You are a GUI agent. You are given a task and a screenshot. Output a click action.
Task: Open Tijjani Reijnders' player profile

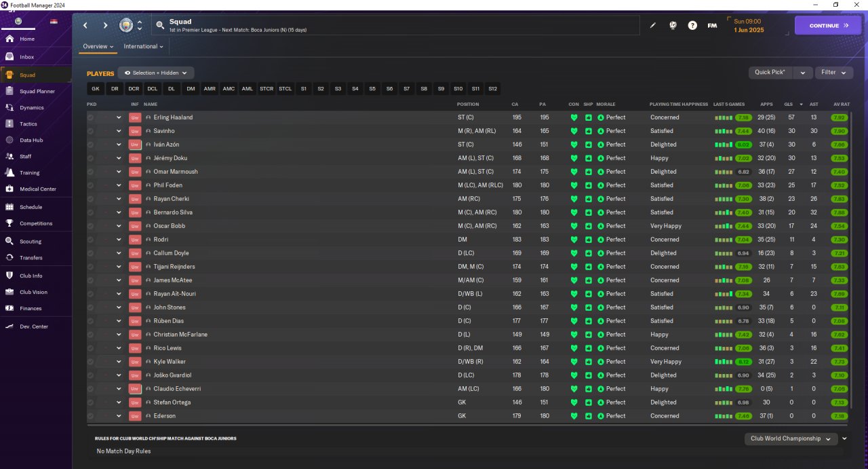(x=174, y=267)
